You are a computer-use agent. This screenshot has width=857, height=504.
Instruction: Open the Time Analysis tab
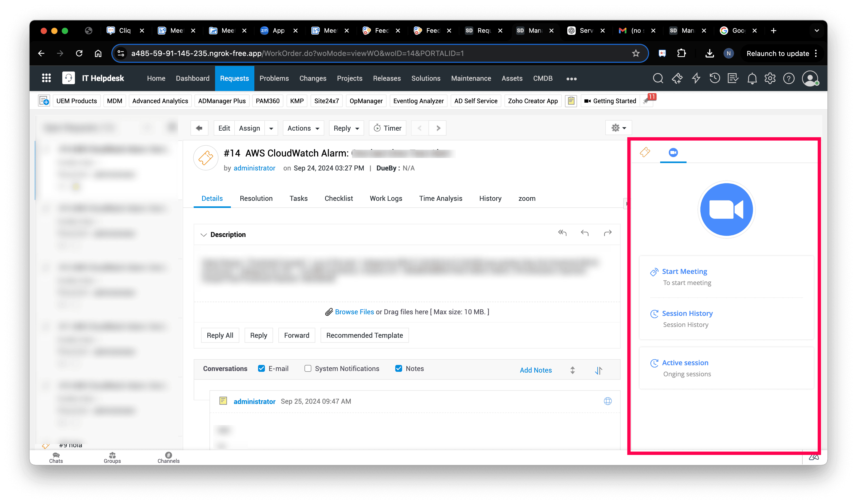[440, 198]
